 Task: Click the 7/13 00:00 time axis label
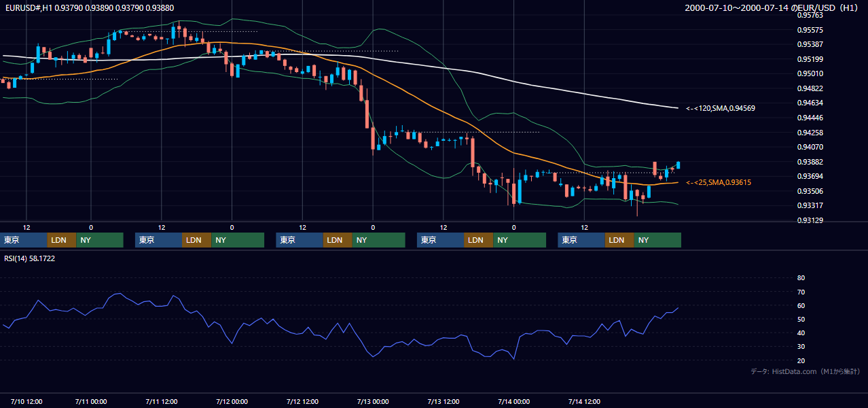(373, 401)
